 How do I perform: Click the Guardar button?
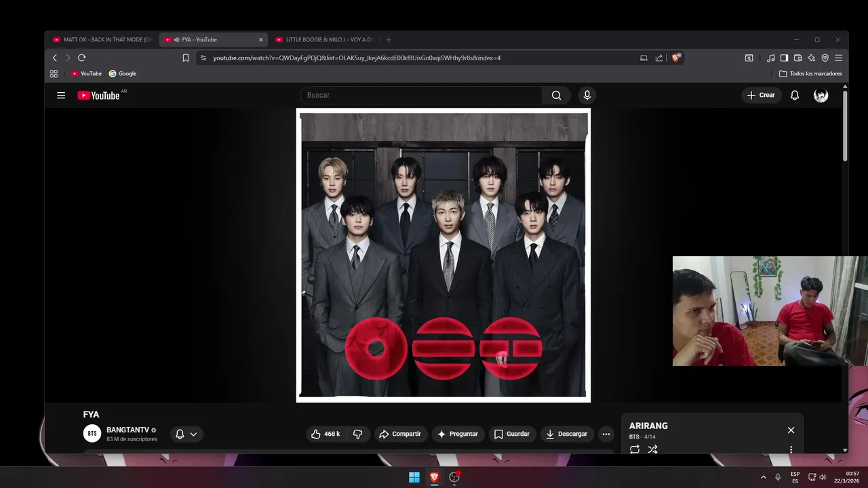pyautogui.click(x=512, y=434)
